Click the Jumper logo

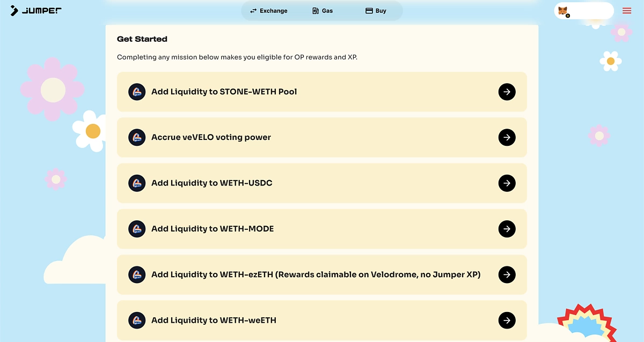point(36,11)
